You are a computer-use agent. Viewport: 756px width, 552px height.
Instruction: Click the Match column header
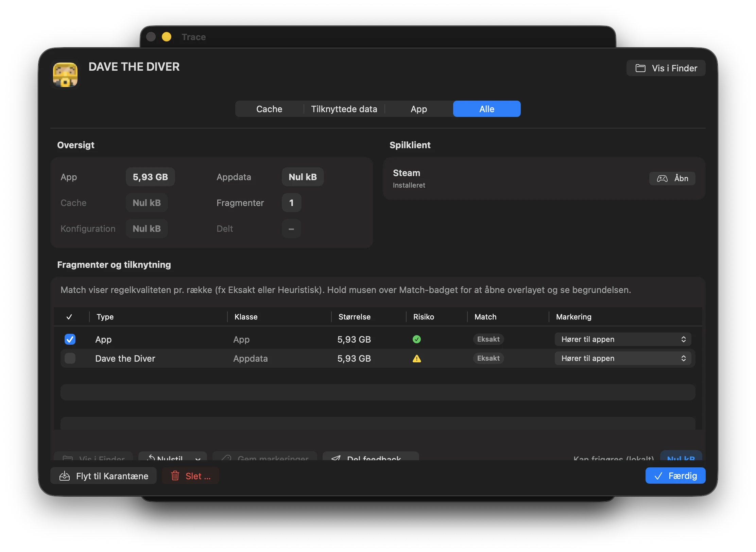[x=485, y=317]
